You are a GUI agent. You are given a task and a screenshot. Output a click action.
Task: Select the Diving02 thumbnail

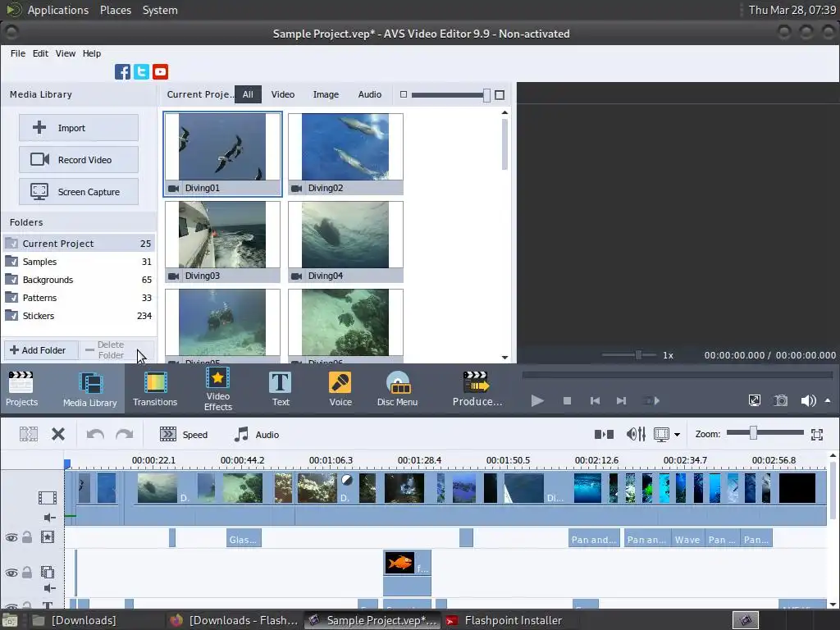pyautogui.click(x=345, y=153)
